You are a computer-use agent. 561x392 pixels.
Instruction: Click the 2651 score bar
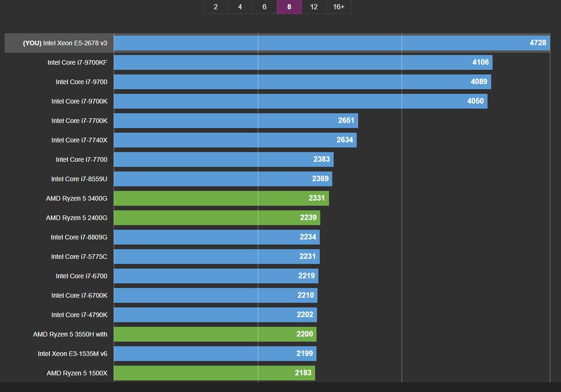point(236,121)
